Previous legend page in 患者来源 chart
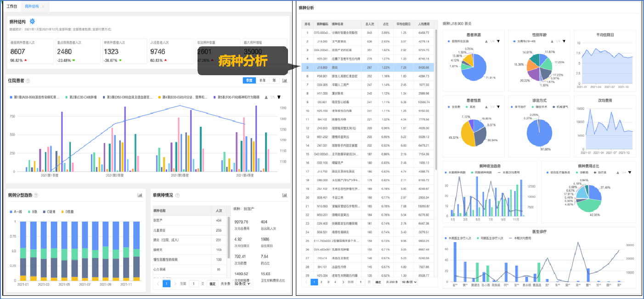644x299 pixels. [x=486, y=41]
